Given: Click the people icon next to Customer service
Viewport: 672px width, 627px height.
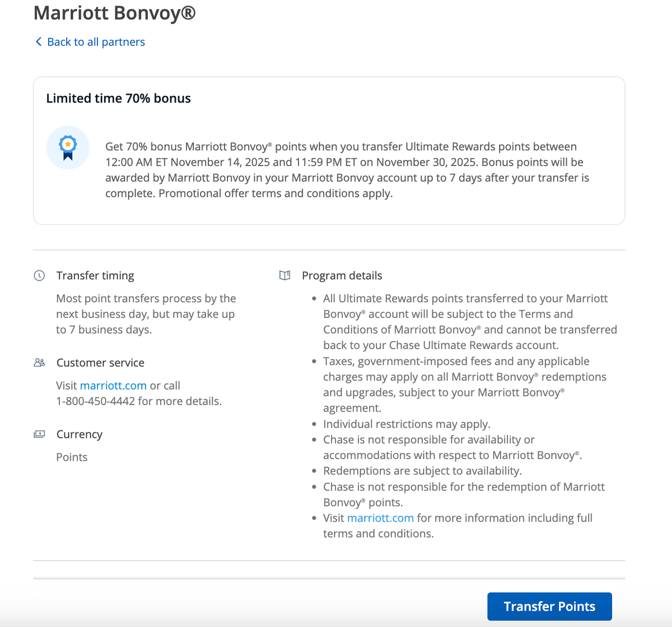Looking at the screenshot, I should click(38, 362).
